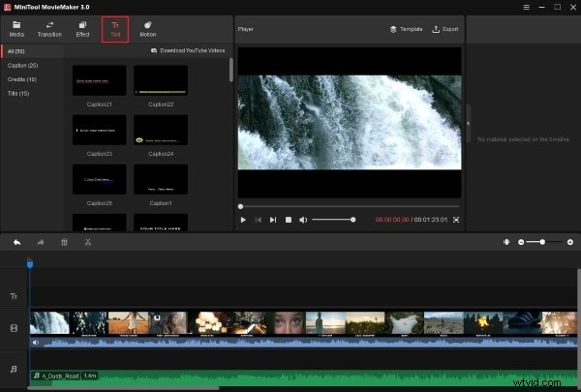Select the Caption25 template thumbnail

pos(100,179)
